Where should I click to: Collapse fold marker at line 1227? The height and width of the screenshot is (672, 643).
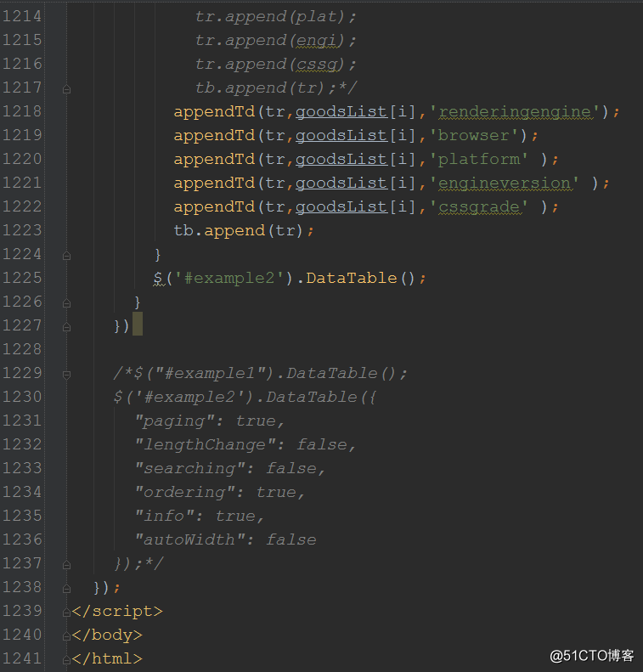pyautogui.click(x=66, y=327)
